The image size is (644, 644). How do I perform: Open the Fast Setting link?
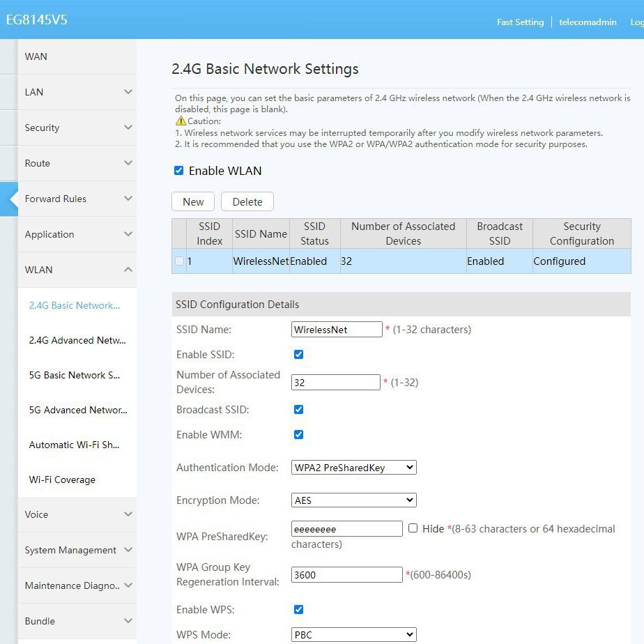click(x=520, y=22)
